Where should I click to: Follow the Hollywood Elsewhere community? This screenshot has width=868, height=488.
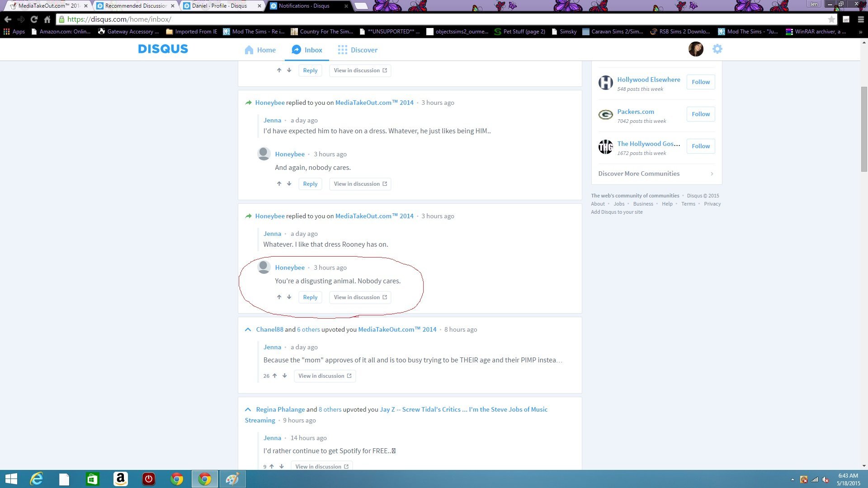(x=700, y=82)
